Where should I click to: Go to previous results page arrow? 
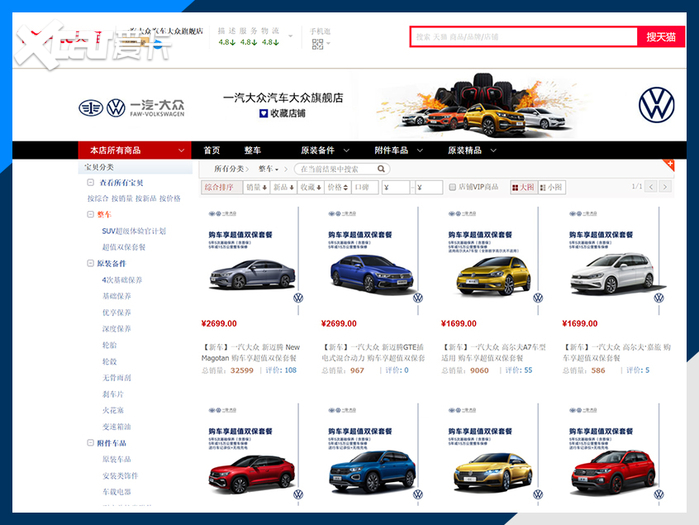coord(651,187)
